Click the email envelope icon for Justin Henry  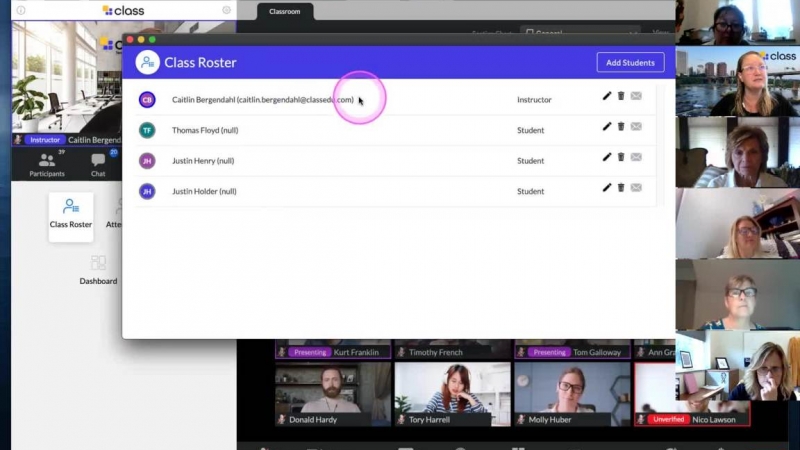point(636,157)
